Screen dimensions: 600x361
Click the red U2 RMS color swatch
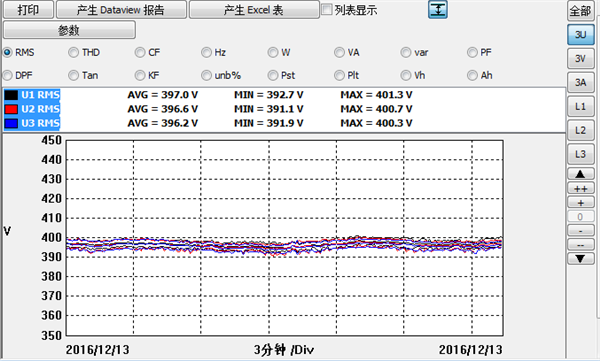(11, 109)
